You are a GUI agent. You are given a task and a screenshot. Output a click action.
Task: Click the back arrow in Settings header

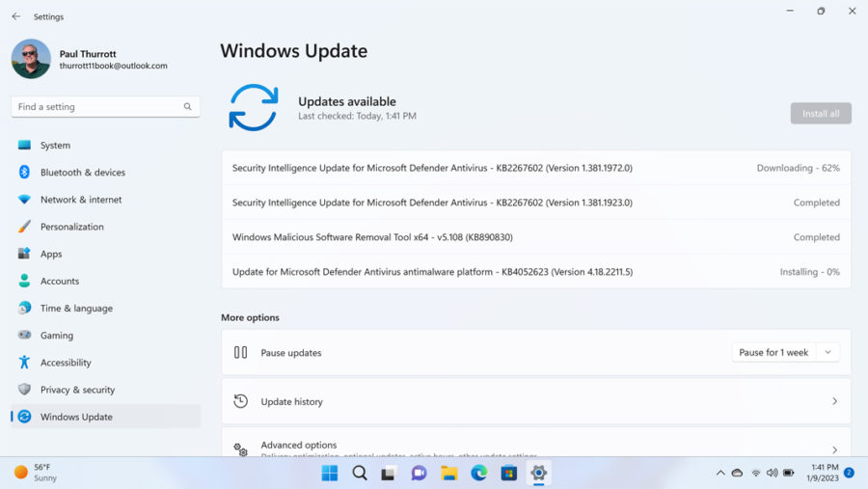pyautogui.click(x=16, y=16)
